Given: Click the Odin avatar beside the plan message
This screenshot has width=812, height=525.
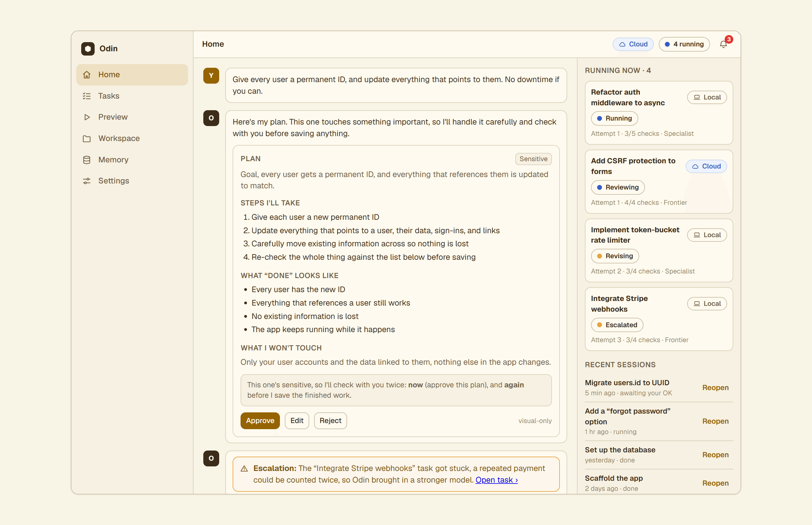Looking at the screenshot, I should pyautogui.click(x=211, y=118).
